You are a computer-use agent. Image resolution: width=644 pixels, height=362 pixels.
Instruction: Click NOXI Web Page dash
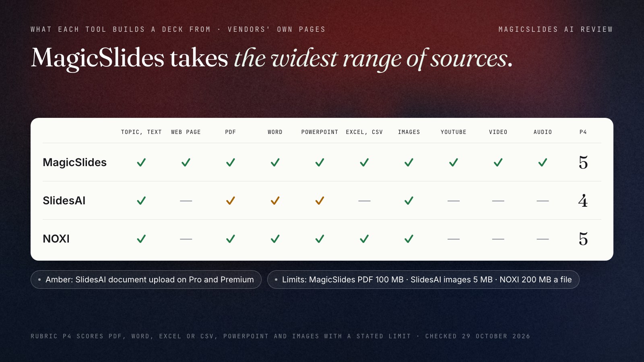[x=186, y=239]
